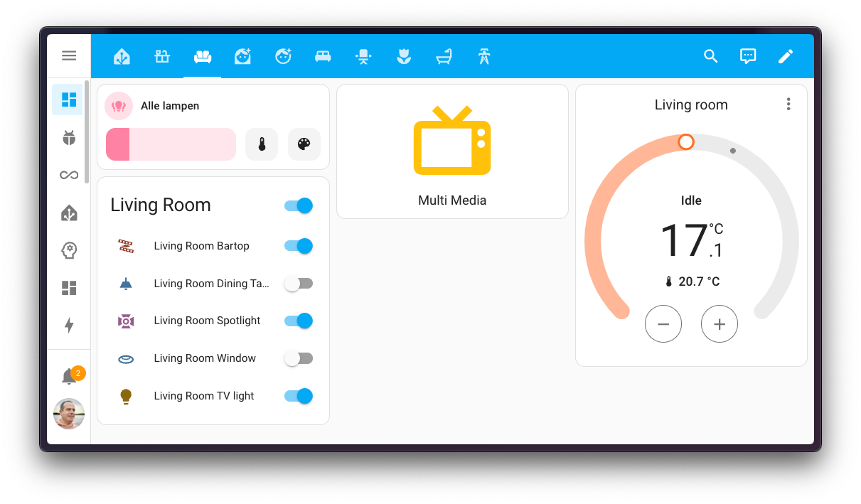This screenshot has width=861, height=504.
Task: Switch to the home tab in the top bar
Action: point(122,56)
